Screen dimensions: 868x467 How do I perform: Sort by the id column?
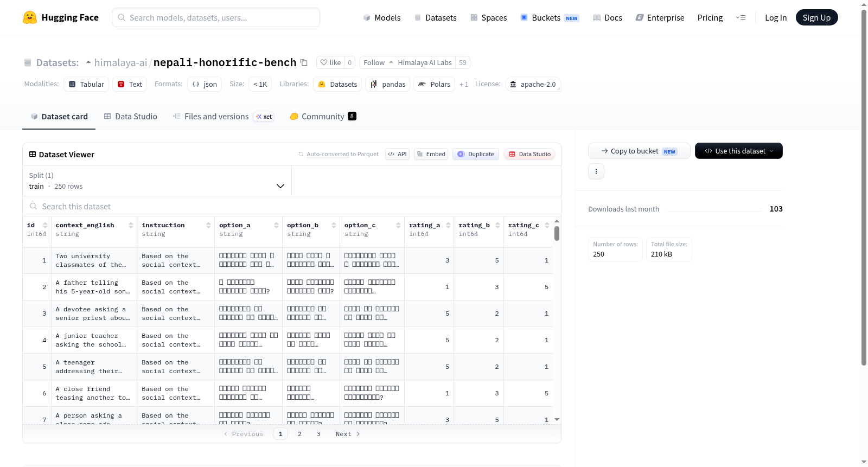(45, 225)
